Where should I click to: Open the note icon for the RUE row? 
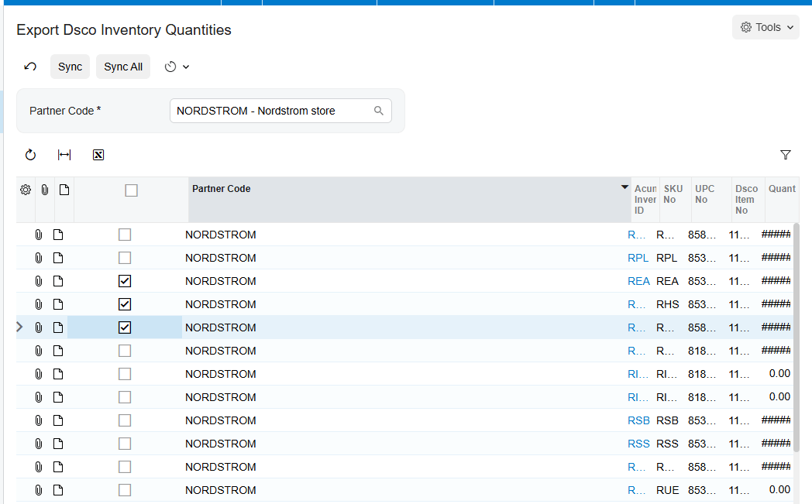click(58, 490)
